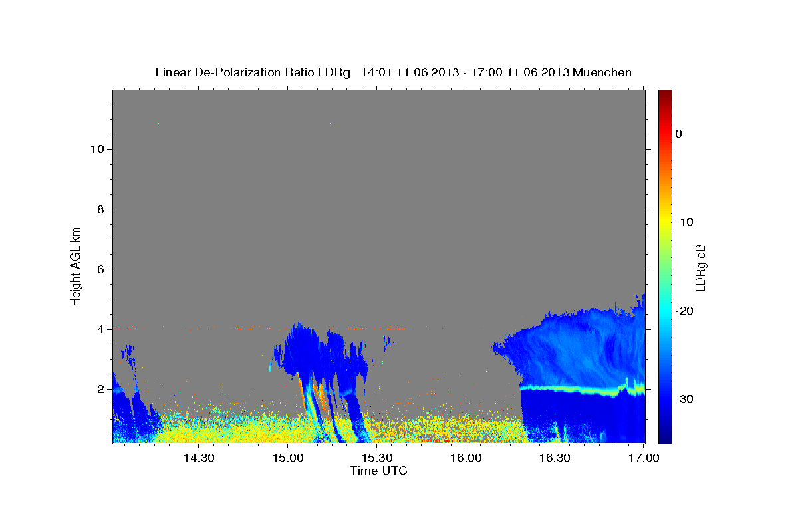Click the colorbar value -10
The image size is (798, 532).
685,222
